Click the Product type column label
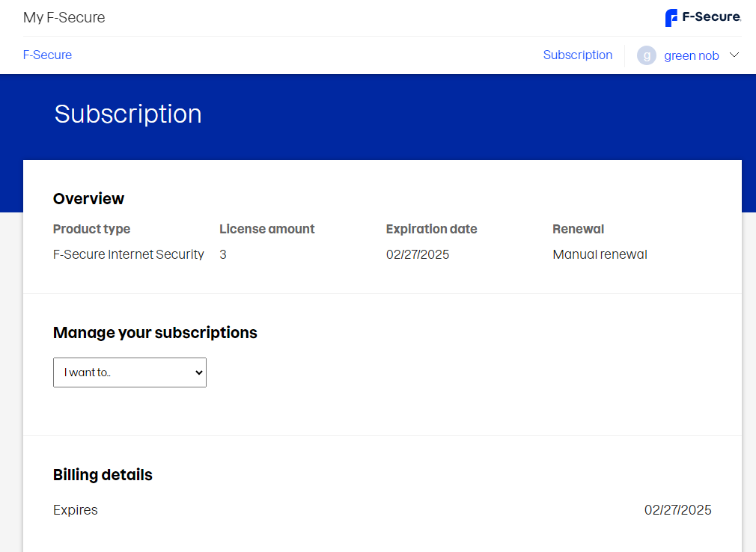756x552 pixels. 91,229
